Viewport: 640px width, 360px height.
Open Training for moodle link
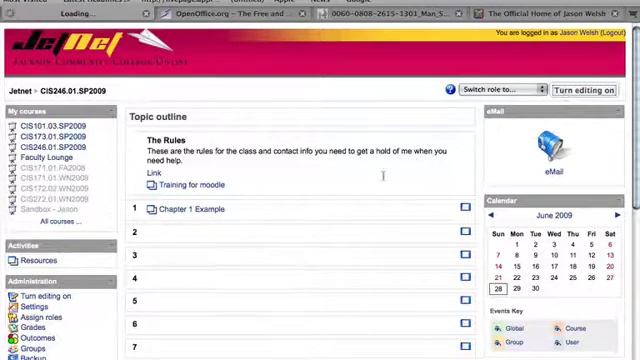[x=192, y=185]
